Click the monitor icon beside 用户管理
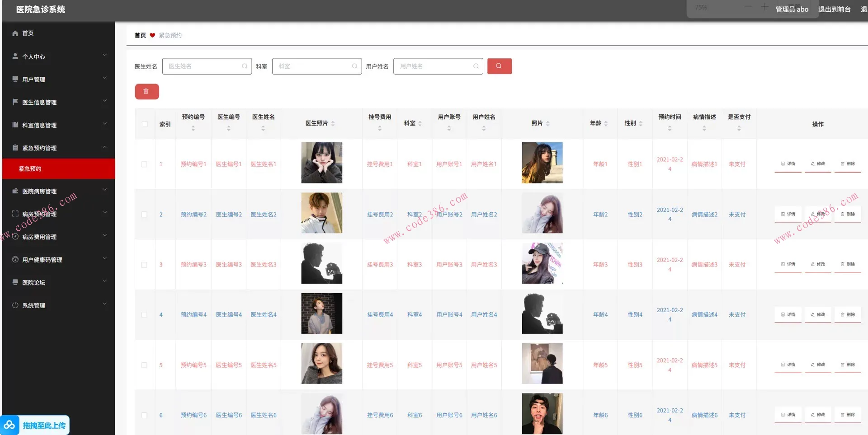This screenshot has height=435, width=868. click(15, 79)
